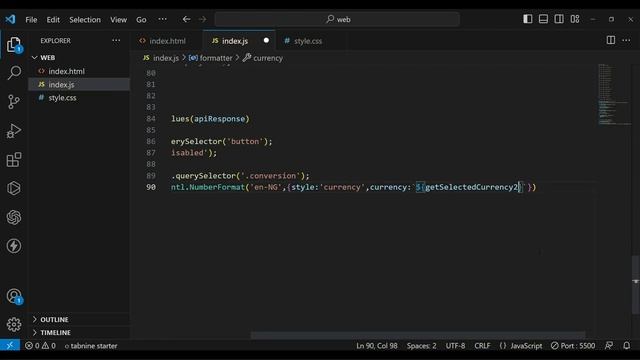The height and width of the screenshot is (360, 640).
Task: Go to line via Ln 90, Col 98
Action: (376, 346)
